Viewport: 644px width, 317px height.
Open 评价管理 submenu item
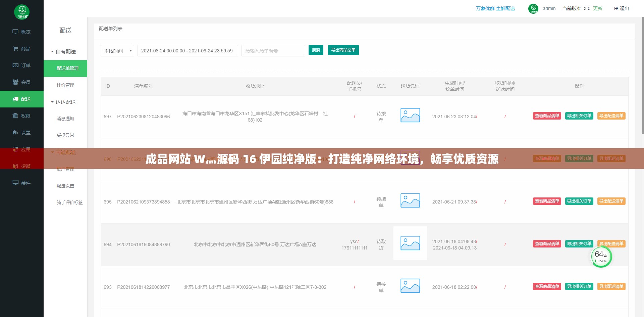pyautogui.click(x=65, y=85)
